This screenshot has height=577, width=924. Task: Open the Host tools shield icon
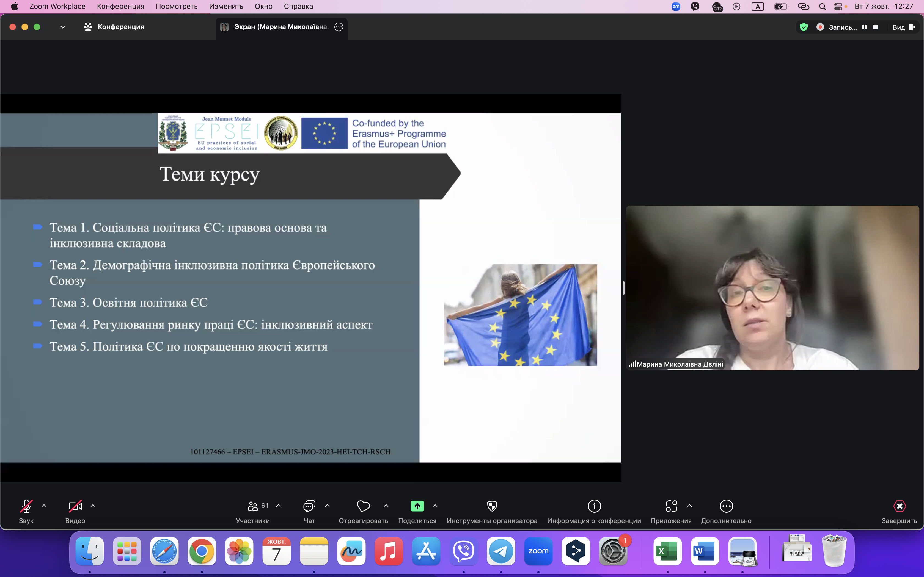click(x=492, y=506)
